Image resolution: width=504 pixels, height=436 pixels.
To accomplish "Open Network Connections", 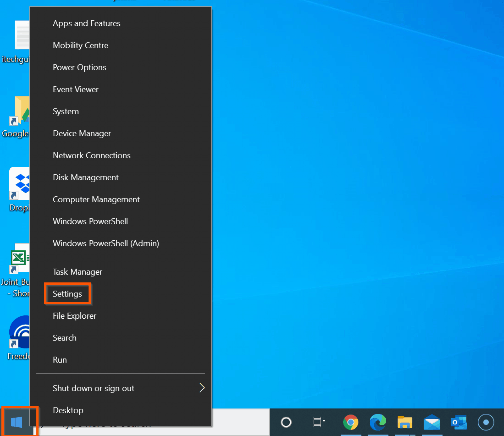I will (121, 155).
